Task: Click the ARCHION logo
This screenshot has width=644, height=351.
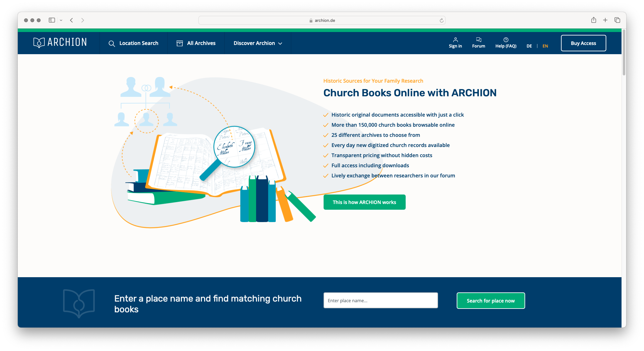Action: point(60,42)
